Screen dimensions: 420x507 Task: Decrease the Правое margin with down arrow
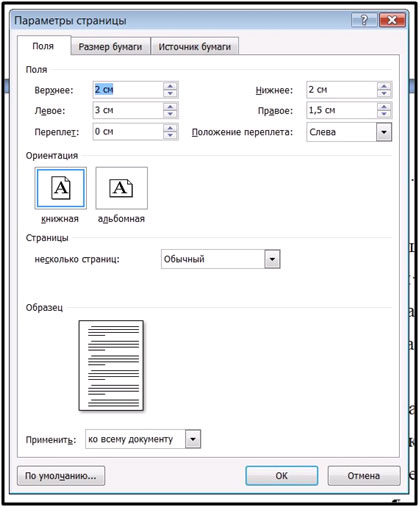[x=384, y=114]
